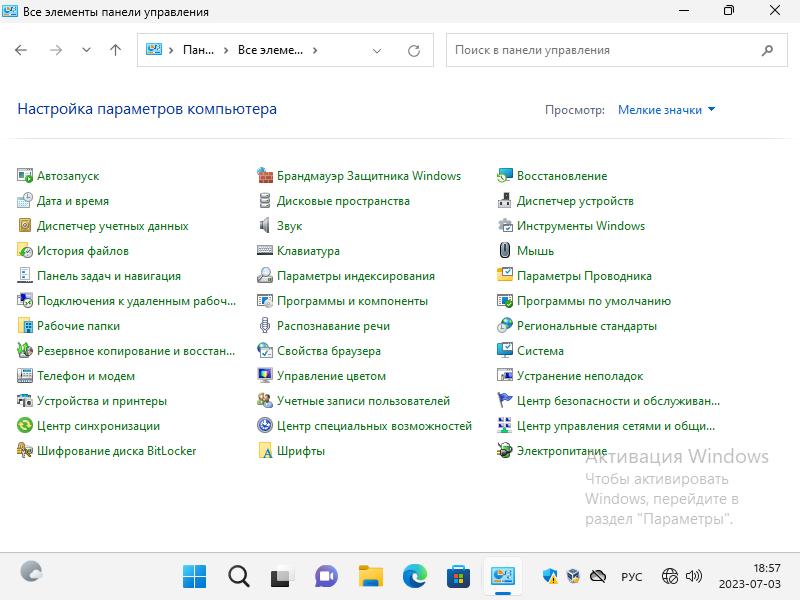Viewport: 800px width, 600px height.
Task: Expand chevron after Панель управления breadcrumb
Action: pyautogui.click(x=226, y=50)
